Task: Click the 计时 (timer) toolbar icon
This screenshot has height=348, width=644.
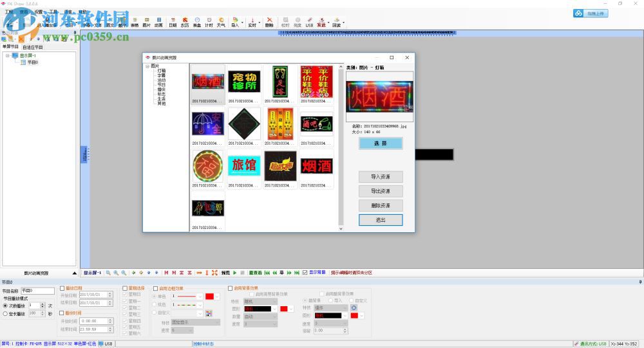Action: [x=209, y=22]
